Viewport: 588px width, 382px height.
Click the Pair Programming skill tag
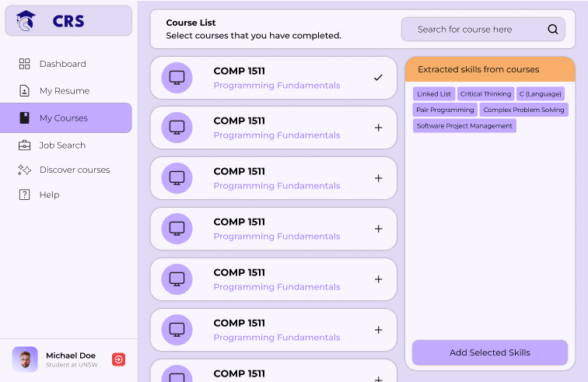tap(445, 110)
